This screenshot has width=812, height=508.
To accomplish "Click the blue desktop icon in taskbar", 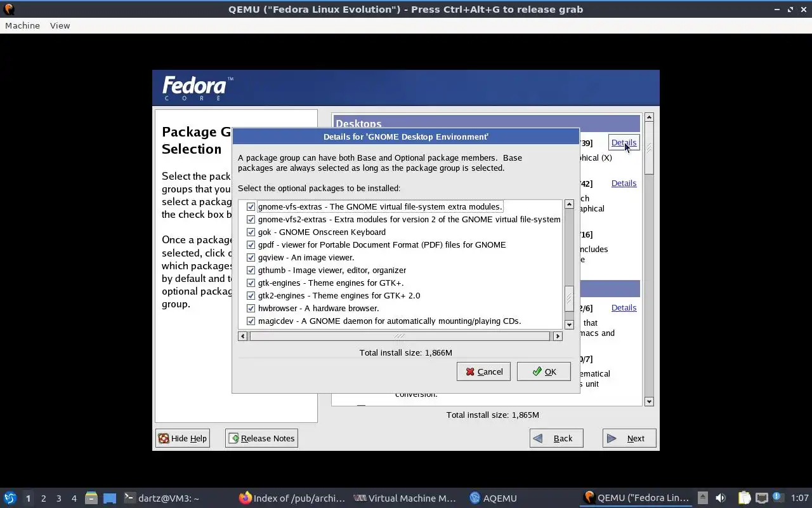I will coord(110,498).
